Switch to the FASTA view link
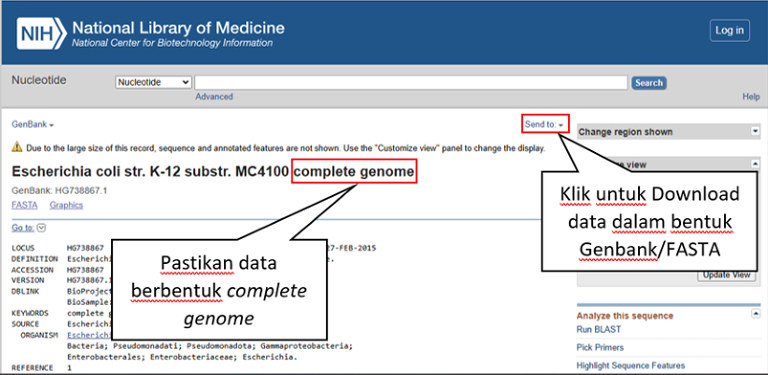Image resolution: width=768 pixels, height=375 pixels. point(24,205)
